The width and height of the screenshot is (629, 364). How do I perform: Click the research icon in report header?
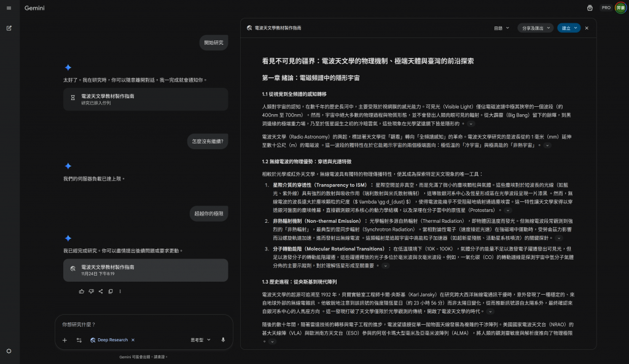pos(249,28)
